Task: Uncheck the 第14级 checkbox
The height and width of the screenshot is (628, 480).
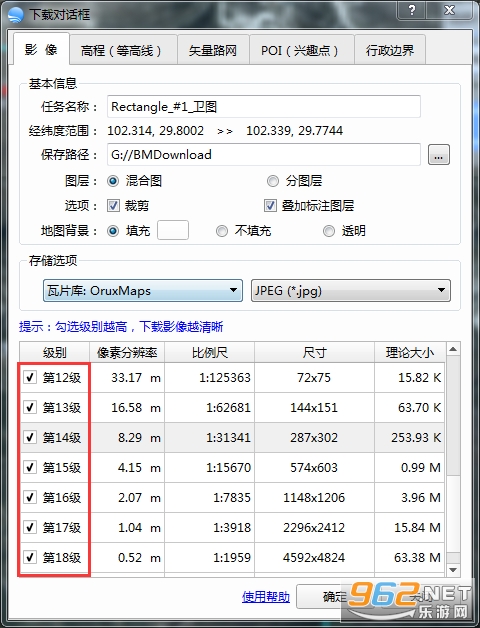Action: [x=30, y=437]
